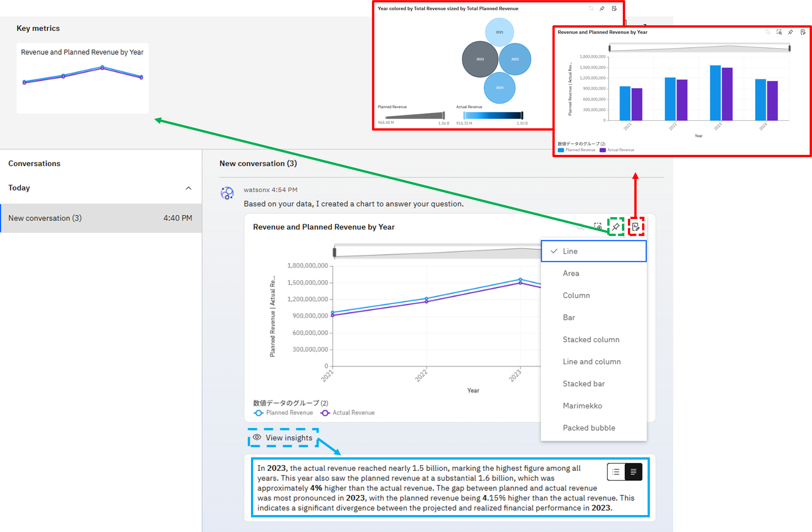Click the 2024 bubble in the bubble chart

tap(500, 88)
